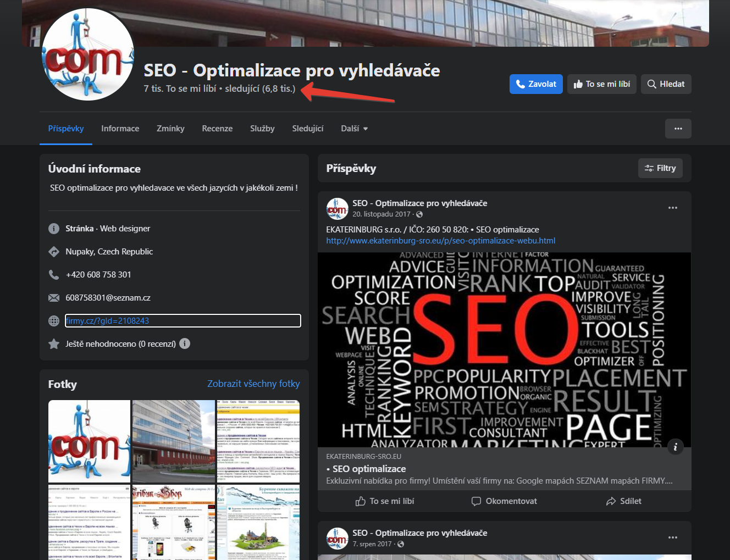Open options menu of the 20. listopadu 2017 post
The height and width of the screenshot is (560, 730).
pos(673,208)
